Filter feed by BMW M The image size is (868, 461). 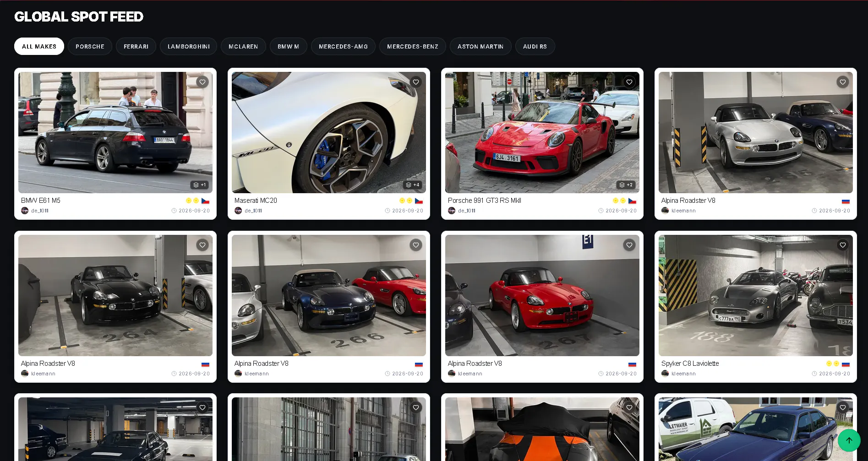pos(289,46)
